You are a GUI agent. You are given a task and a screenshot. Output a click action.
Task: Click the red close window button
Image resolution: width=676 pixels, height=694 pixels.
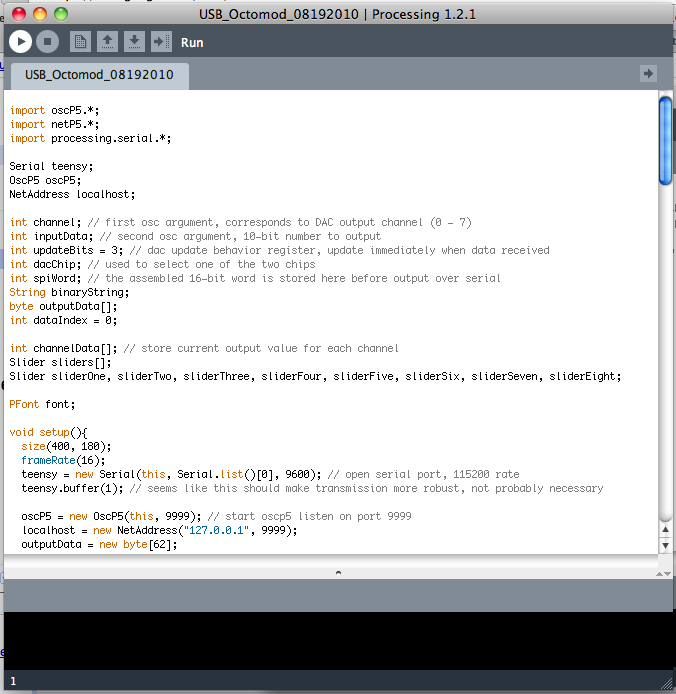(19, 14)
